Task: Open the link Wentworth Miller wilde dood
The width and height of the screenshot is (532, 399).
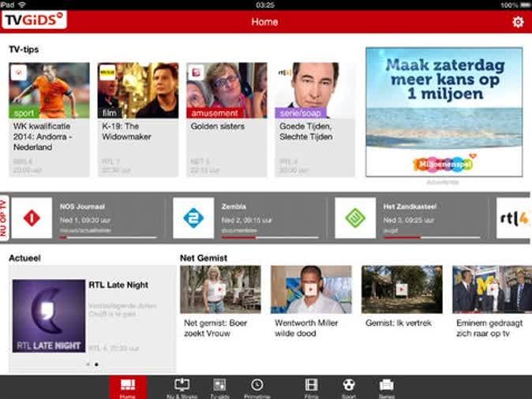Action: (x=306, y=328)
